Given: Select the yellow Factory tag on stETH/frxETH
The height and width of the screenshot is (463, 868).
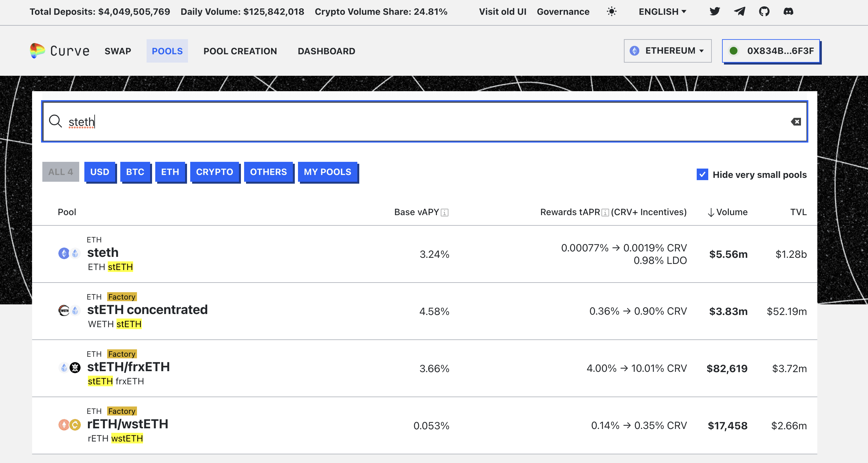Looking at the screenshot, I should [x=122, y=354].
